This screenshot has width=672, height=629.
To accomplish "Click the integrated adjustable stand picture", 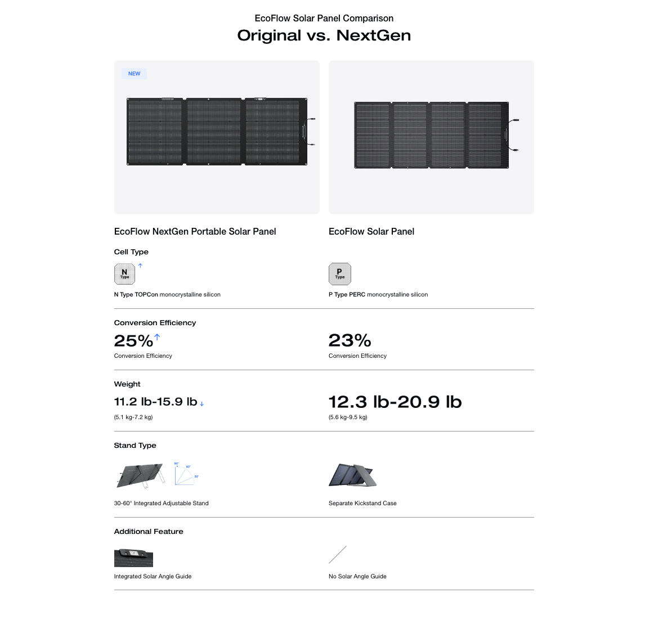I will click(141, 475).
